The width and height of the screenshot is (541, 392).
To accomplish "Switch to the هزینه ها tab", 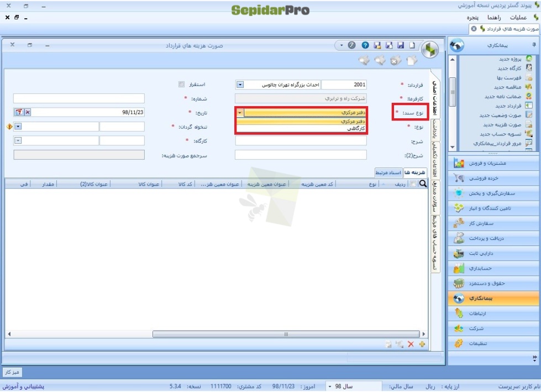I will point(414,172).
